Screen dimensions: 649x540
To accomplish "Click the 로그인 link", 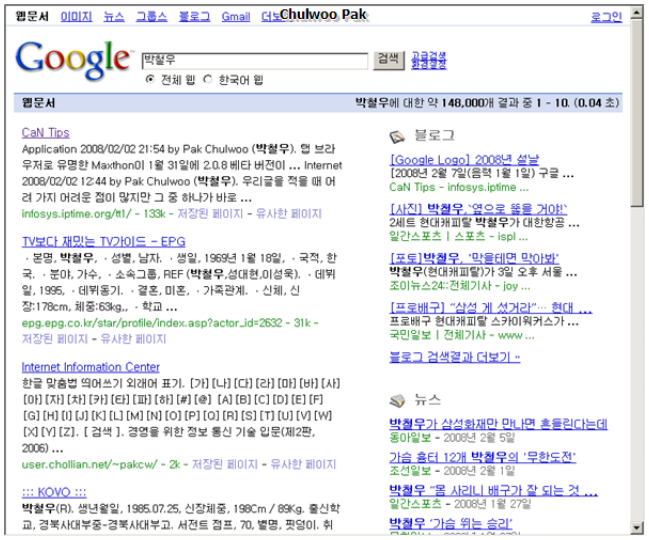I will (x=606, y=17).
